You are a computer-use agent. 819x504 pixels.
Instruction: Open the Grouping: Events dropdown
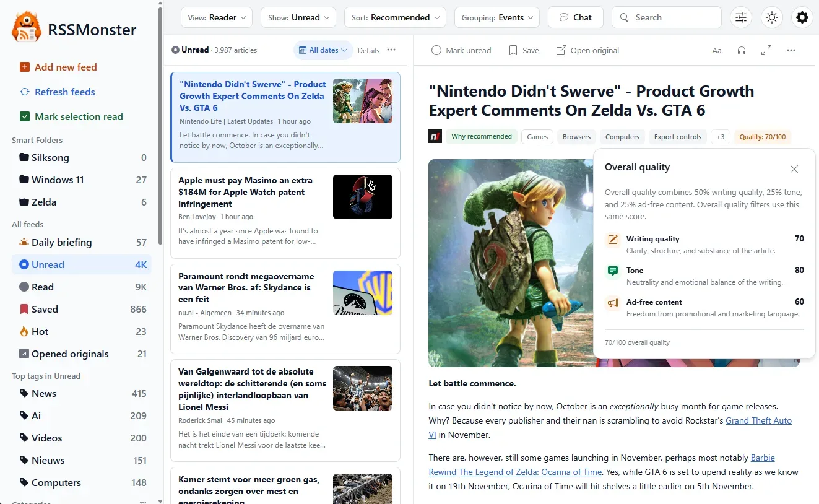tap(497, 17)
